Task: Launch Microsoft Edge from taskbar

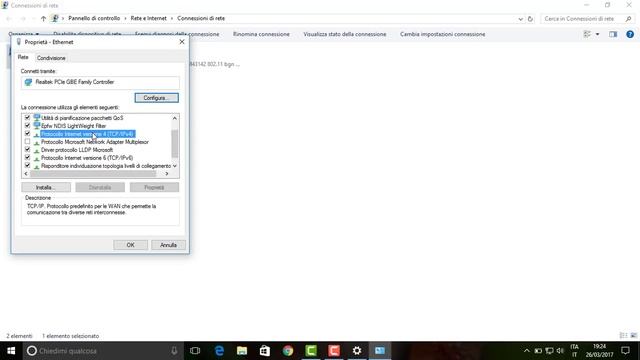Action: coord(219,351)
